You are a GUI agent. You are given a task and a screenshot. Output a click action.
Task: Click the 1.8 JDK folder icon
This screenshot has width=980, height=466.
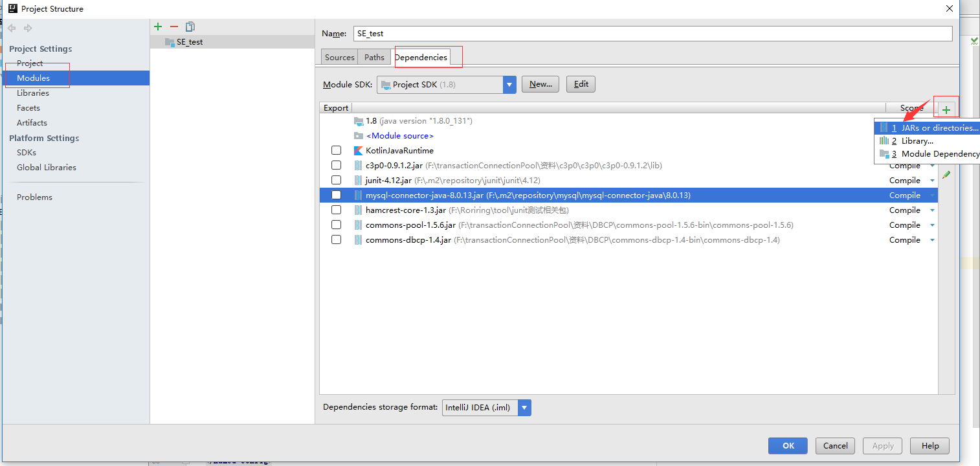click(x=359, y=121)
